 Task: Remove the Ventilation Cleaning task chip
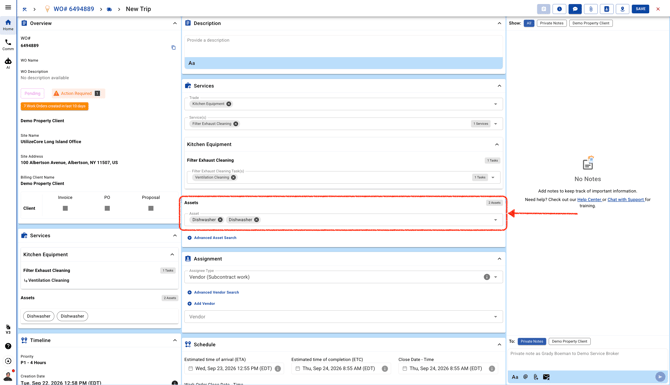234,177
